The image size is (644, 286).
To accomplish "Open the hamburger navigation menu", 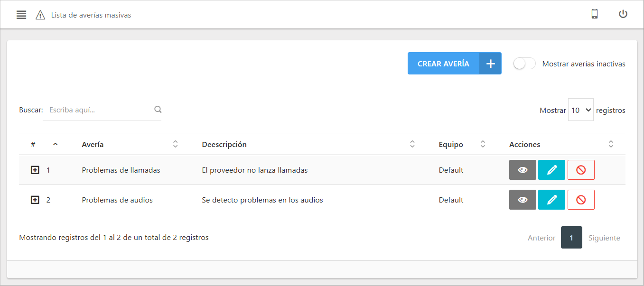I will pyautogui.click(x=21, y=14).
